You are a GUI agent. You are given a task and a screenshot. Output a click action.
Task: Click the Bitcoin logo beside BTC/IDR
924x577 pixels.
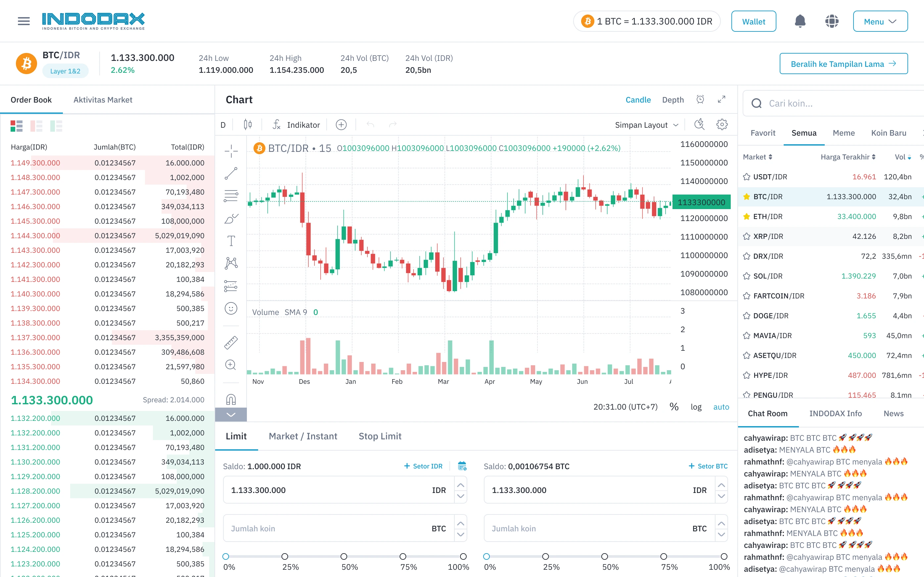coord(26,63)
